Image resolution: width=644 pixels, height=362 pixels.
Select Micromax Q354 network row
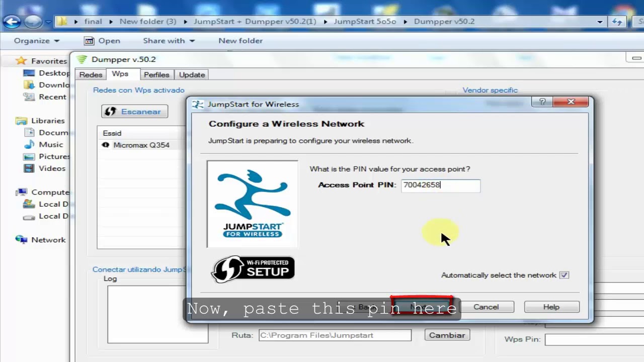coord(141,145)
